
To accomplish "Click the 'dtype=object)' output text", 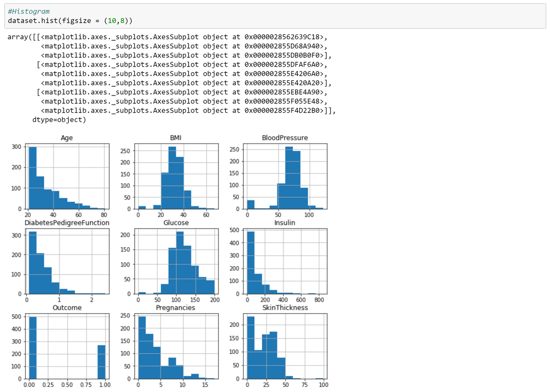I will click(x=59, y=120).
